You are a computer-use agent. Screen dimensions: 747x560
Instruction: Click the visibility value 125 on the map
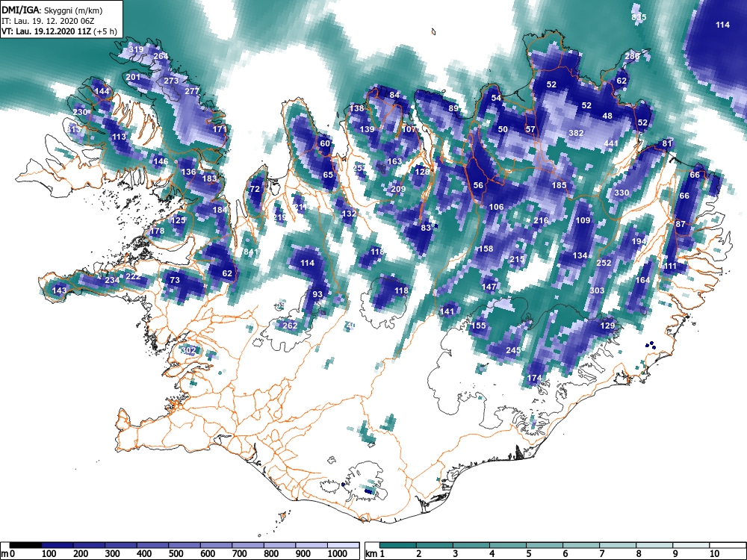pos(179,220)
